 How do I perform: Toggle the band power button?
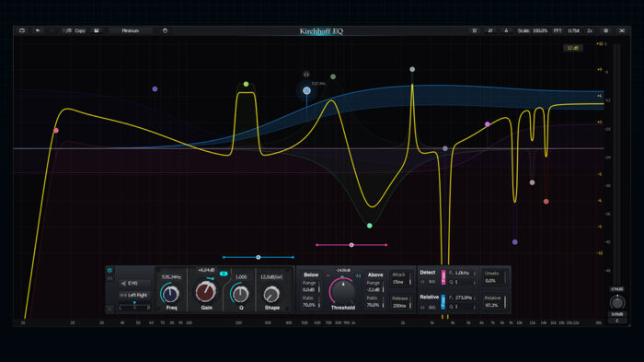coord(109,270)
